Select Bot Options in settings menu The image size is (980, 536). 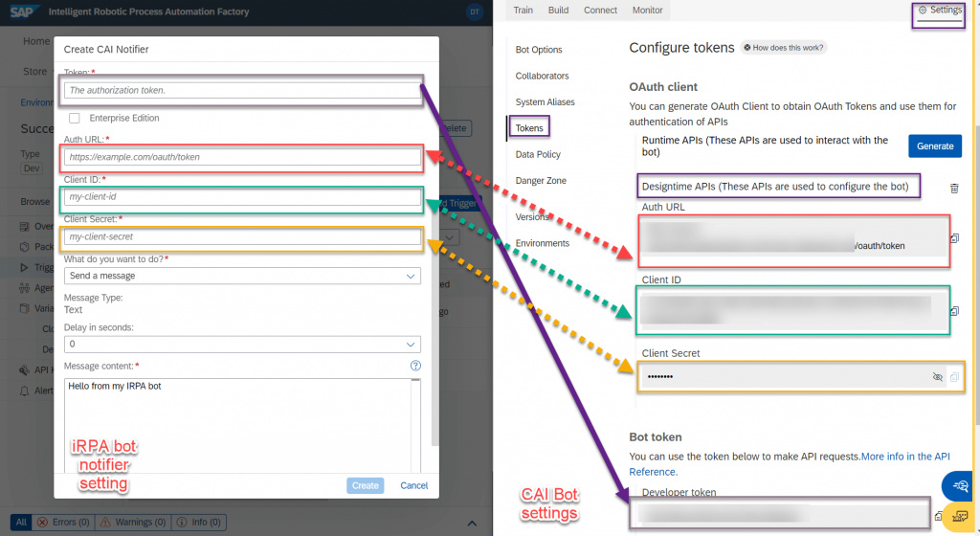539,50
